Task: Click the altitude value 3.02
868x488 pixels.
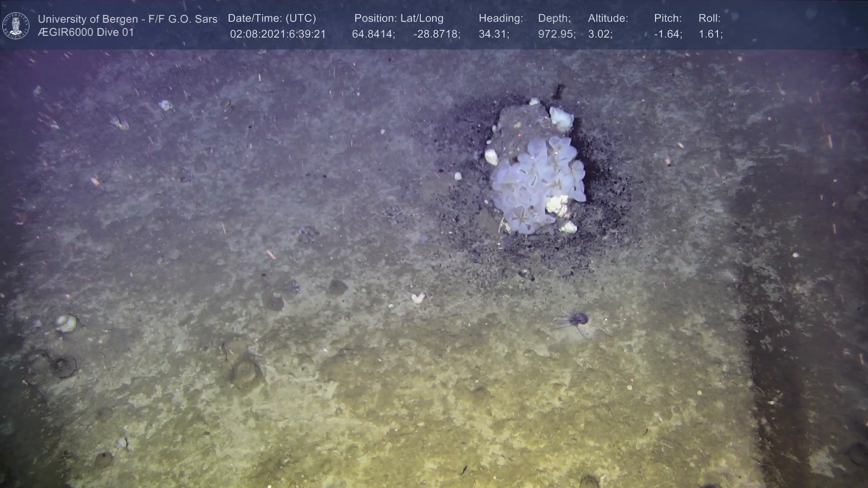Action: 600,34
